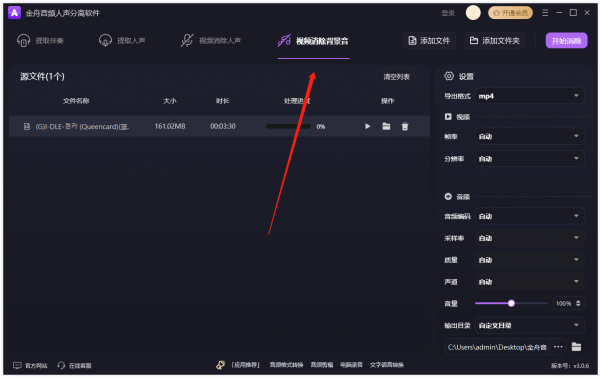Click the app logo icon in title bar
601x378 pixels.
tap(14, 13)
